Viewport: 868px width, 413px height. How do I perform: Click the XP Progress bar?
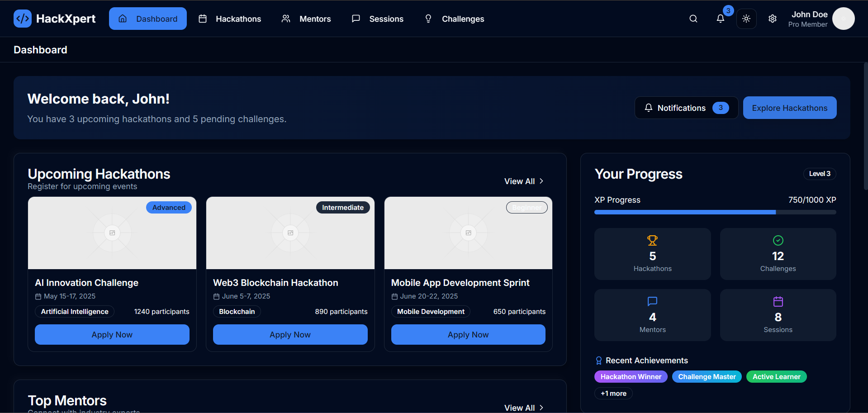click(715, 212)
